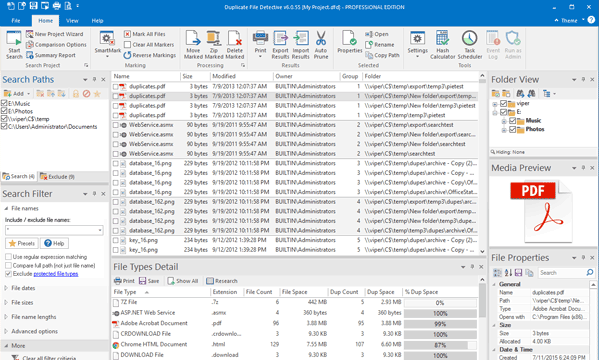
Task: Click the PDF media preview thumbnail
Action: [x=542, y=212]
